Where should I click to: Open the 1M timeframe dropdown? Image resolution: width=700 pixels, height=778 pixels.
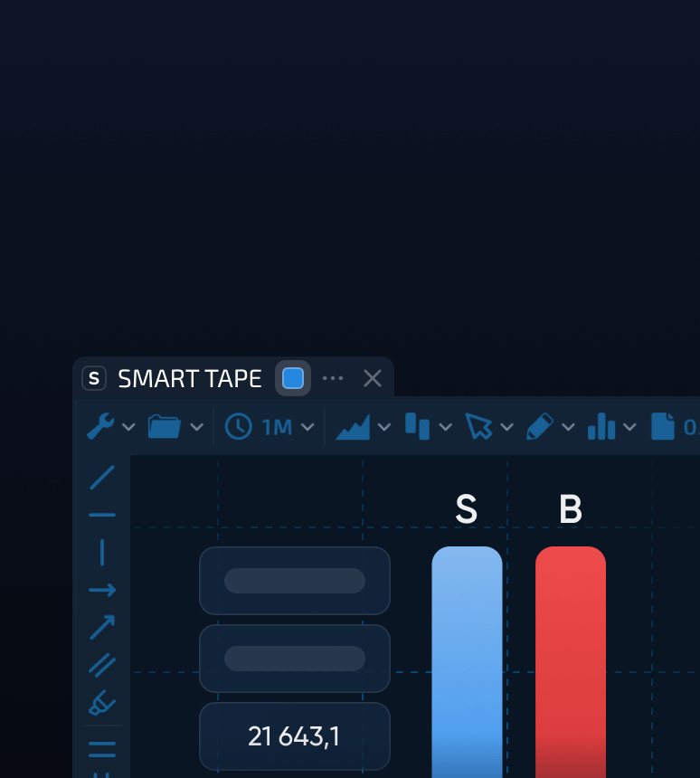point(307,427)
